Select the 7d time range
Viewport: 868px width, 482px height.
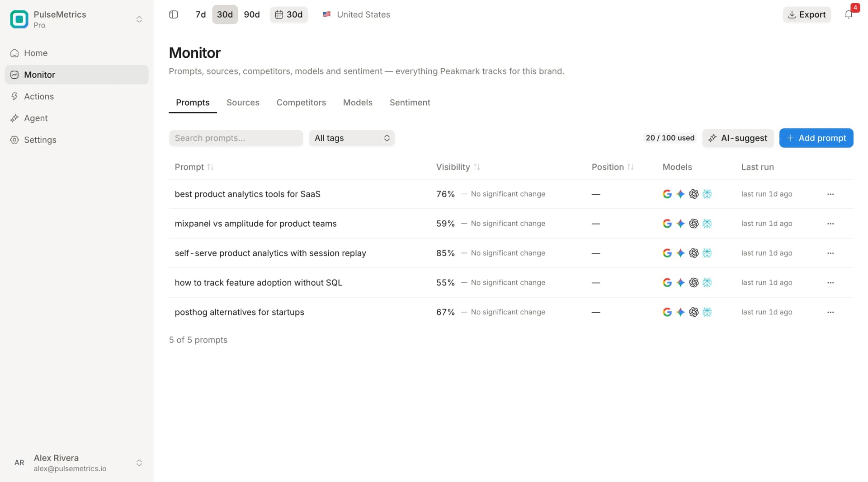click(201, 14)
